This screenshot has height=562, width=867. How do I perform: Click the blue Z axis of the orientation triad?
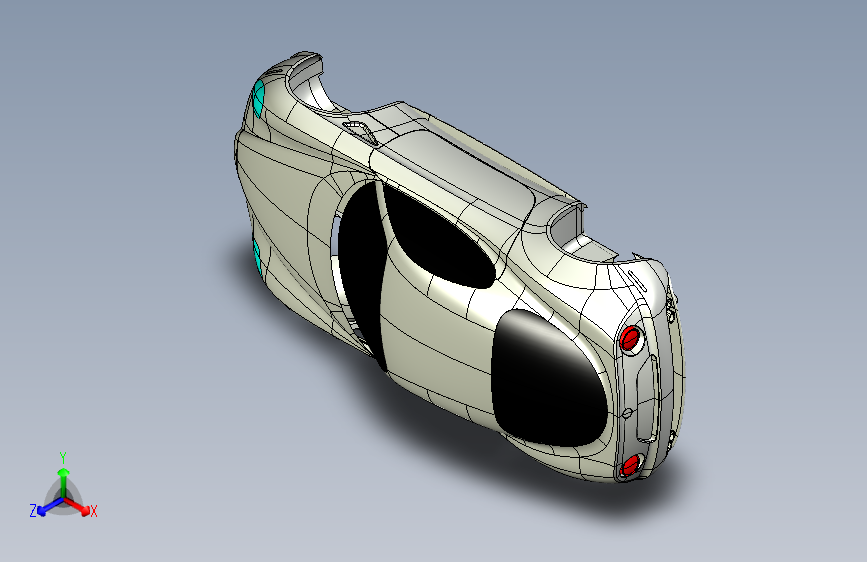coord(50,506)
